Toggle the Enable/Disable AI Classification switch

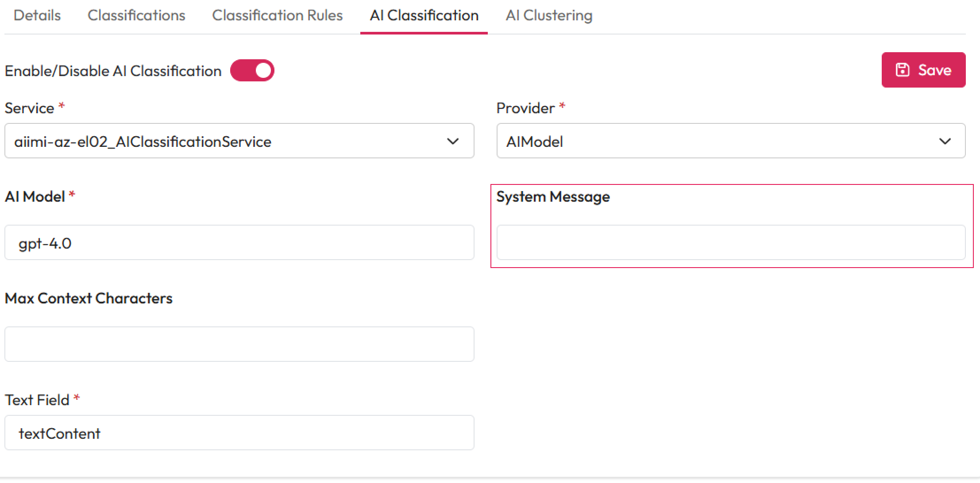point(252,71)
